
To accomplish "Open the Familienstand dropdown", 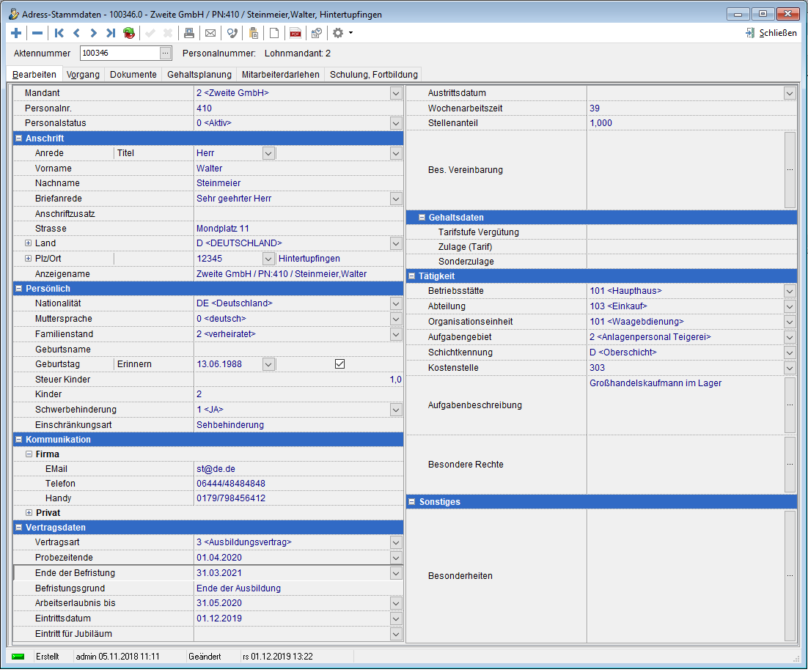I will click(x=396, y=334).
